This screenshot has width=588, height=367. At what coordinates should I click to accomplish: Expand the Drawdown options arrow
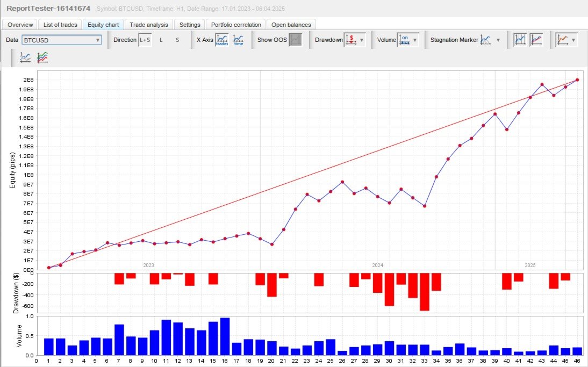click(362, 40)
